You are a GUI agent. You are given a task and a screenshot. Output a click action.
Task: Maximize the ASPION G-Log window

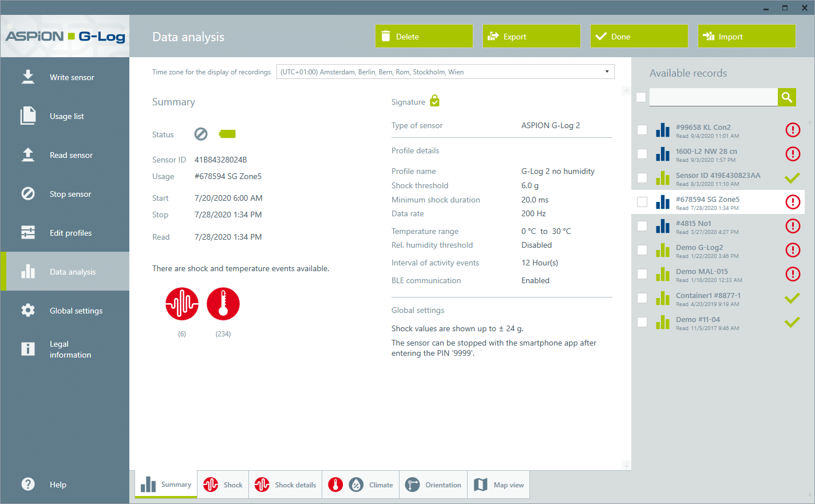click(x=785, y=8)
